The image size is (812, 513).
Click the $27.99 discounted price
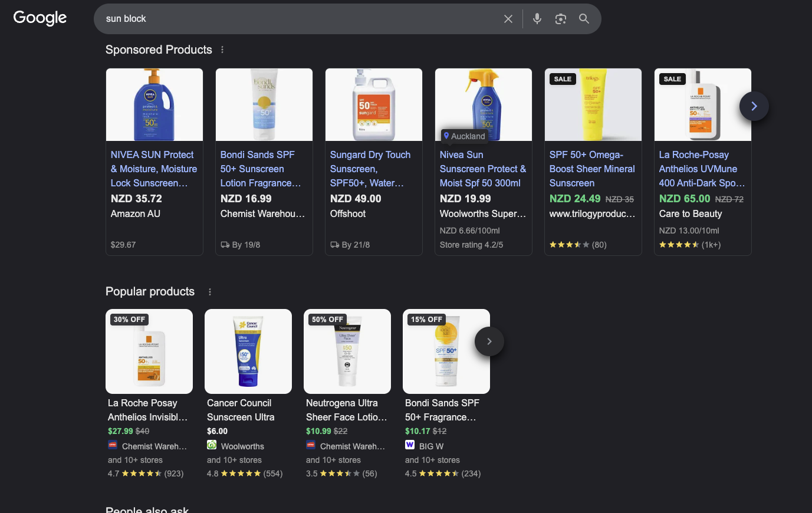pos(120,431)
